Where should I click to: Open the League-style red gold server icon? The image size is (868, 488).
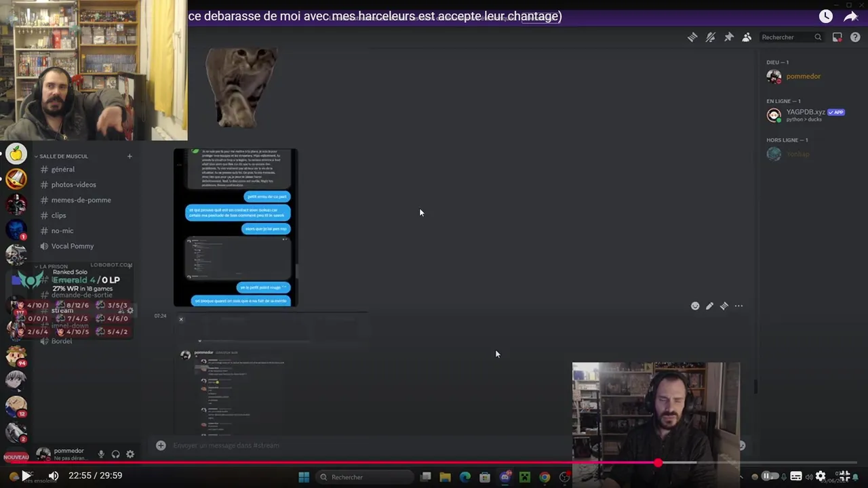[16, 179]
